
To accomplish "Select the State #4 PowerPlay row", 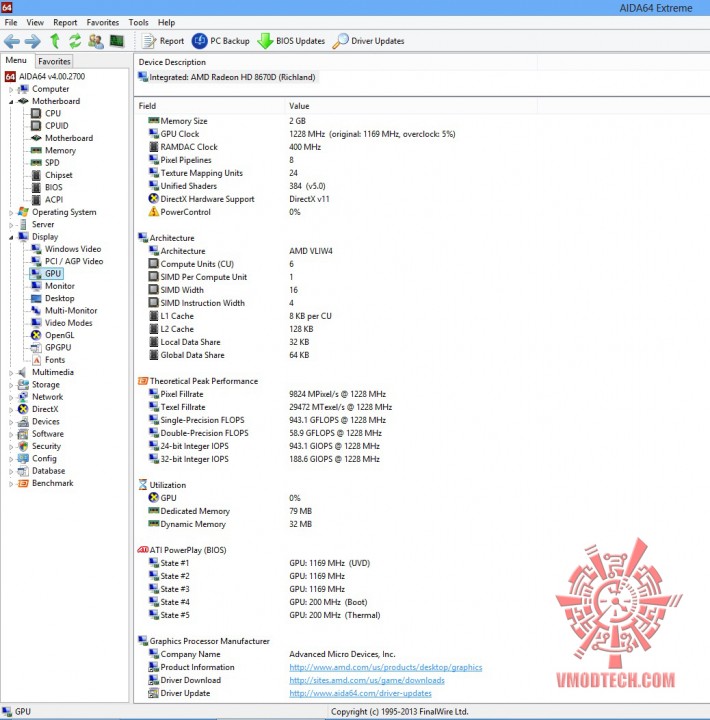I will click(258, 602).
